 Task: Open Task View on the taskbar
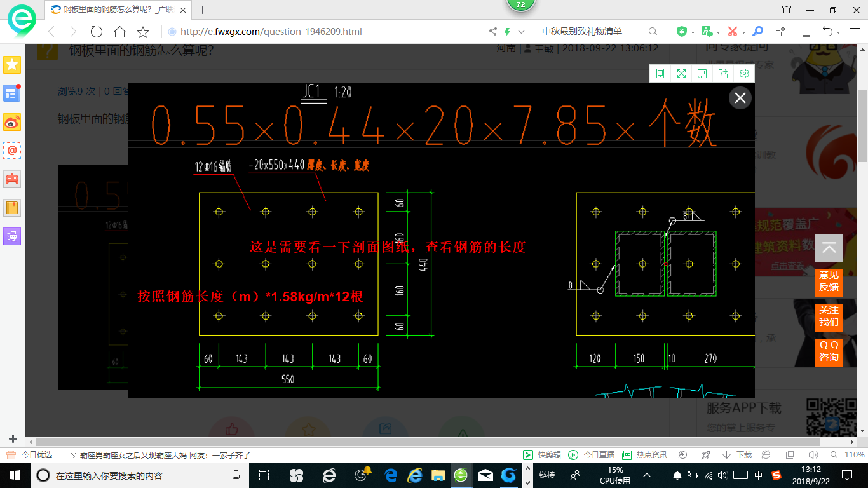[x=264, y=475]
